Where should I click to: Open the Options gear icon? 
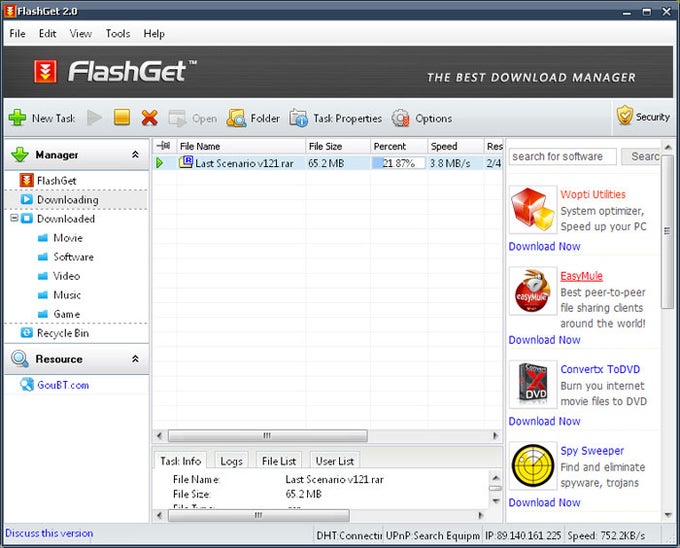click(400, 118)
